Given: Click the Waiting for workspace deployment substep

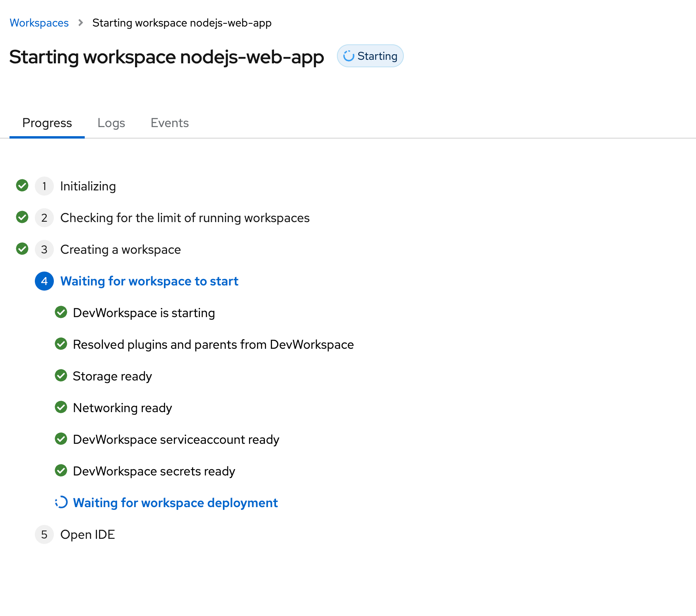Looking at the screenshot, I should [175, 503].
